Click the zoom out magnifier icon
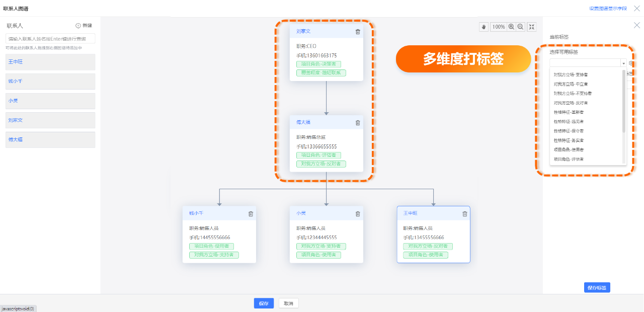644x312 pixels. (x=520, y=27)
